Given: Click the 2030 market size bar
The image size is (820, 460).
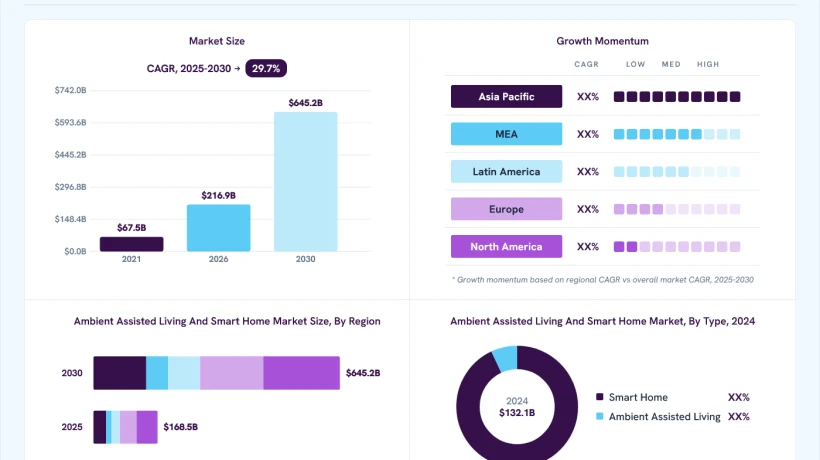Looking at the screenshot, I should [x=305, y=182].
